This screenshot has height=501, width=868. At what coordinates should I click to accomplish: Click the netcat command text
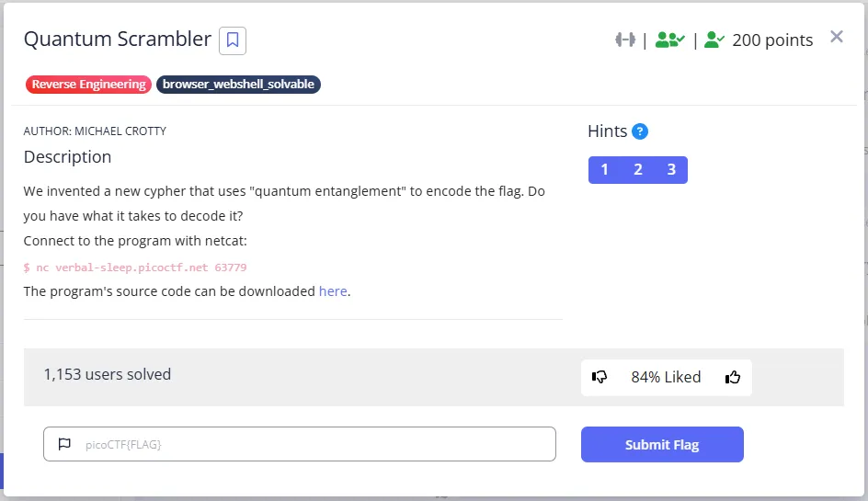(x=135, y=268)
